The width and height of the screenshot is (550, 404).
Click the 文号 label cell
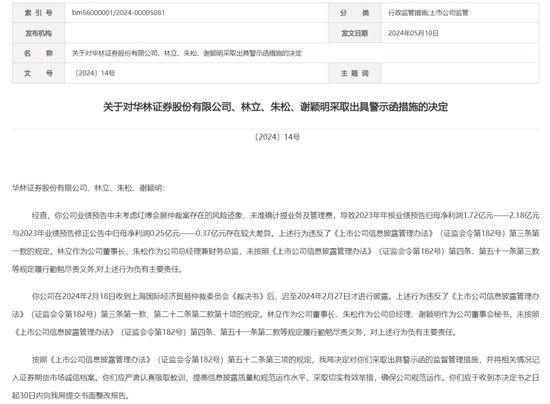(39, 73)
